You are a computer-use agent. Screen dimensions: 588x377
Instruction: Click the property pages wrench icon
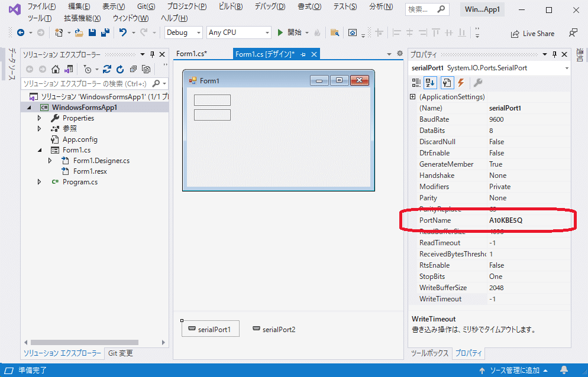(478, 83)
